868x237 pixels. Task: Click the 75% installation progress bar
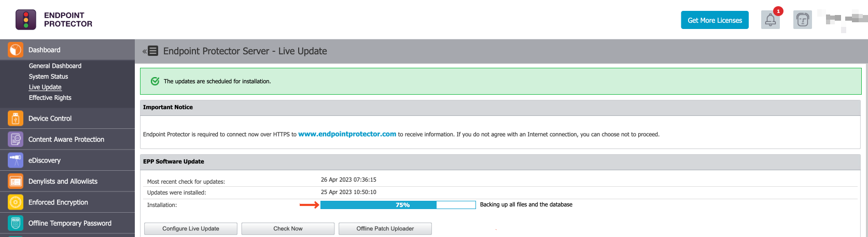point(398,205)
